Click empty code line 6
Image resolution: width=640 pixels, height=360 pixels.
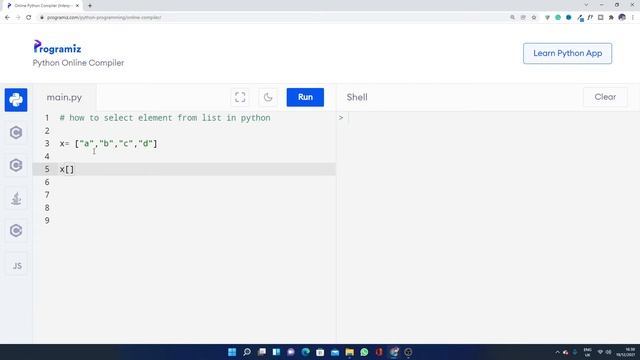(x=184, y=182)
